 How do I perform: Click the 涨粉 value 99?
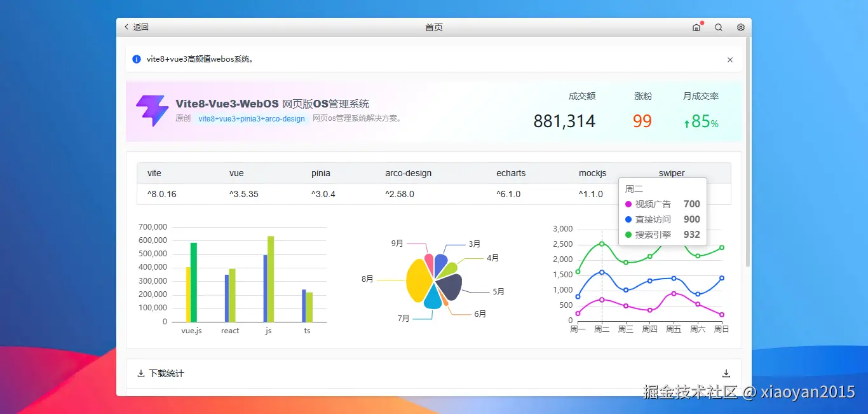tap(642, 121)
